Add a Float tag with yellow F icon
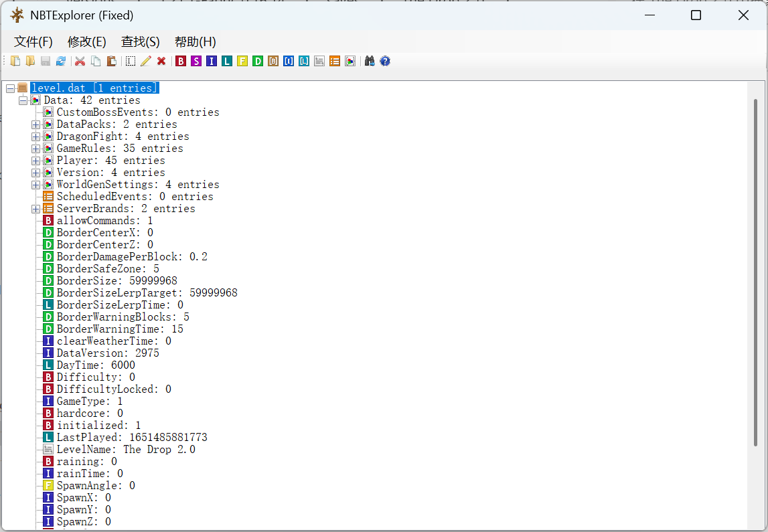Viewport: 768px width, 532px height. click(x=242, y=61)
